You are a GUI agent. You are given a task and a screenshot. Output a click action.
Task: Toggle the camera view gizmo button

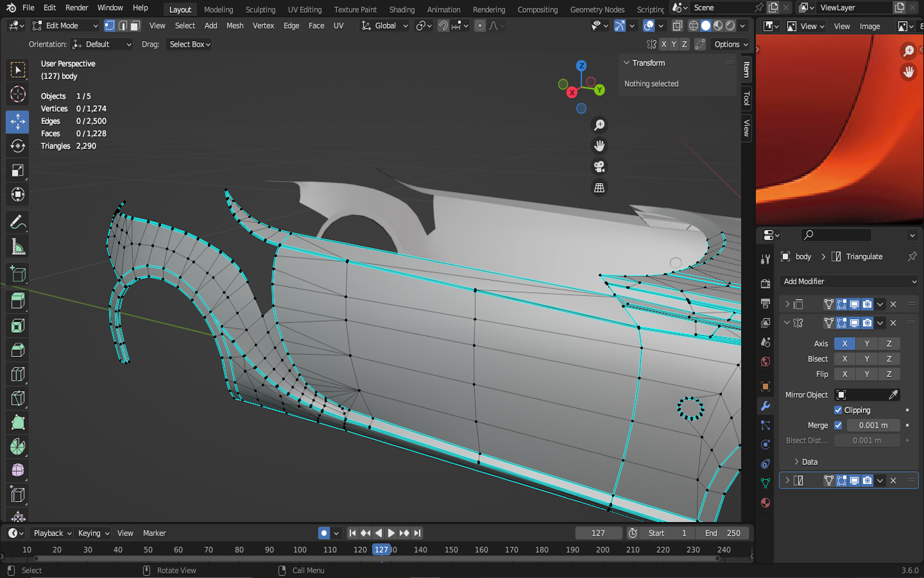[599, 167]
